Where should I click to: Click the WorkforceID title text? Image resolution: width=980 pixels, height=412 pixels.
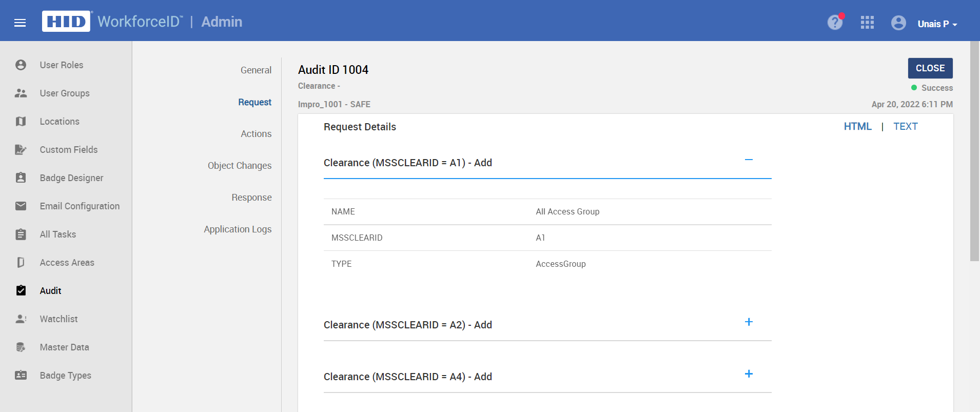(x=140, y=22)
